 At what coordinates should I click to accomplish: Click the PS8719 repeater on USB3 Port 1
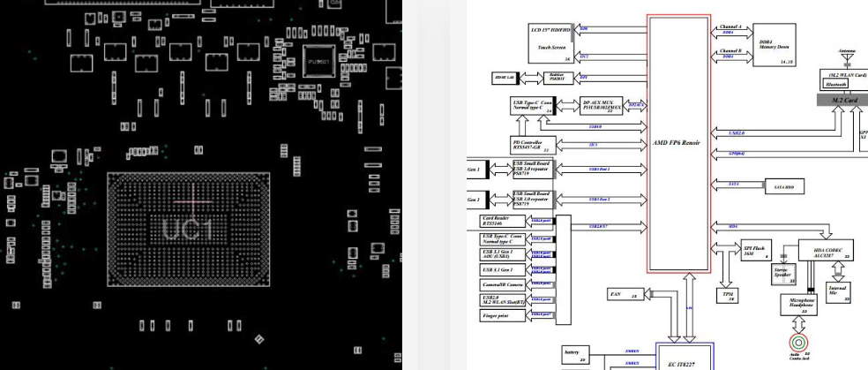click(x=533, y=170)
